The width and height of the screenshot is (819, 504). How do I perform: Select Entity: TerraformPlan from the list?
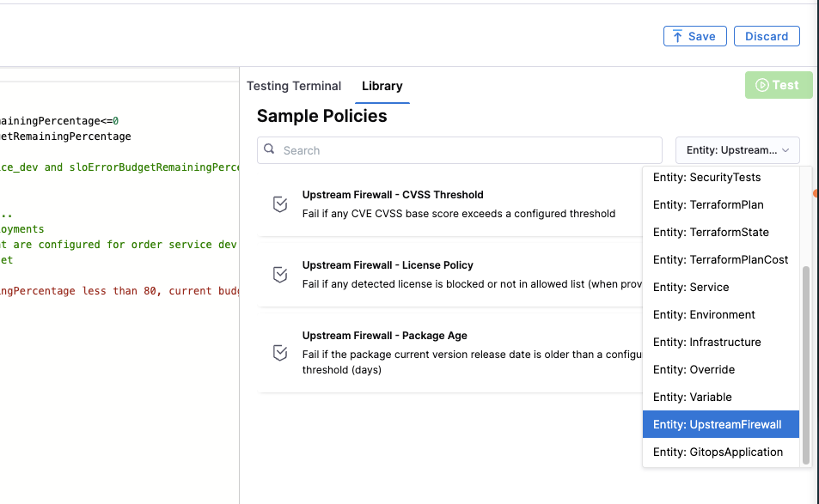pos(706,204)
